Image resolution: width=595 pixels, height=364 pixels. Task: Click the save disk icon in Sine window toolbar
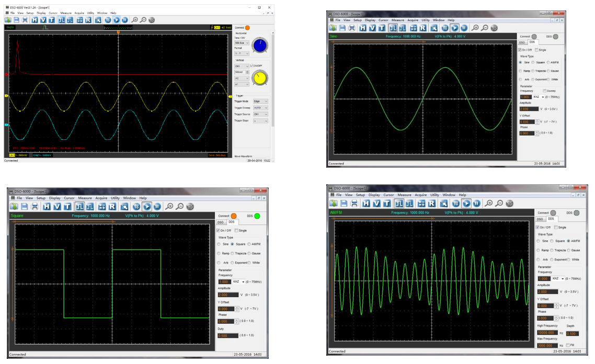[343, 28]
